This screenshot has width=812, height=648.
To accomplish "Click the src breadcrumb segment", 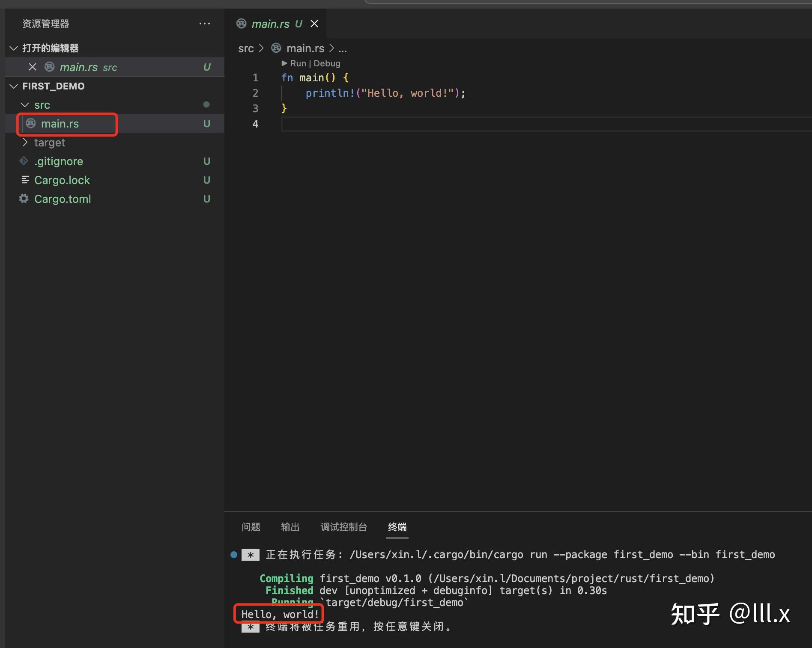I will (246, 48).
